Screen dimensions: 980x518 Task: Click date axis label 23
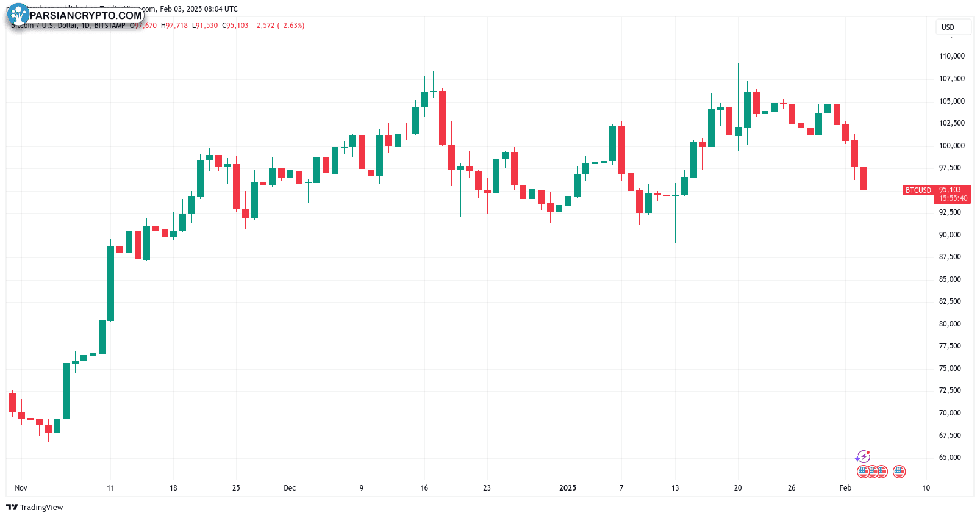tap(487, 488)
